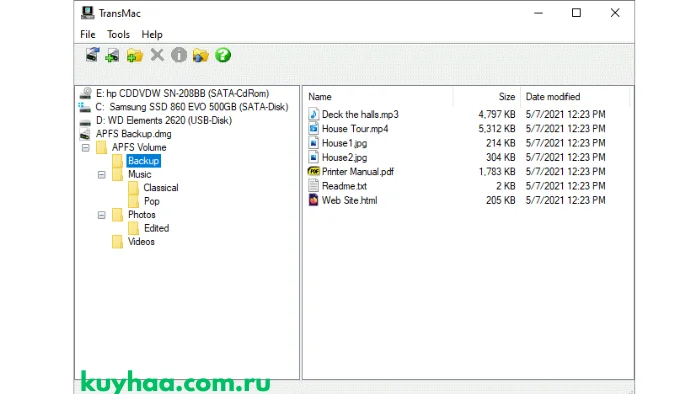The width and height of the screenshot is (700, 394).
Task: Select APFS Backup.dmg entry
Action: coord(133,134)
